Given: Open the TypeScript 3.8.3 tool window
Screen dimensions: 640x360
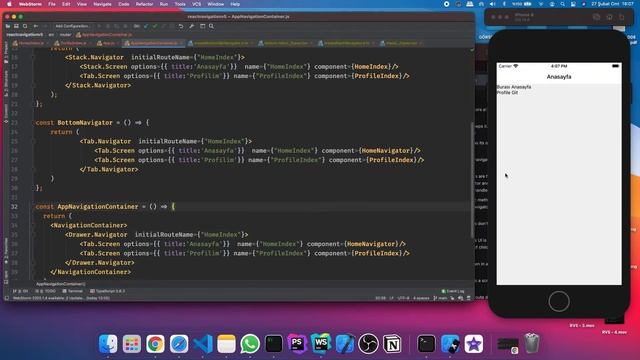Looking at the screenshot, I should point(107,291).
